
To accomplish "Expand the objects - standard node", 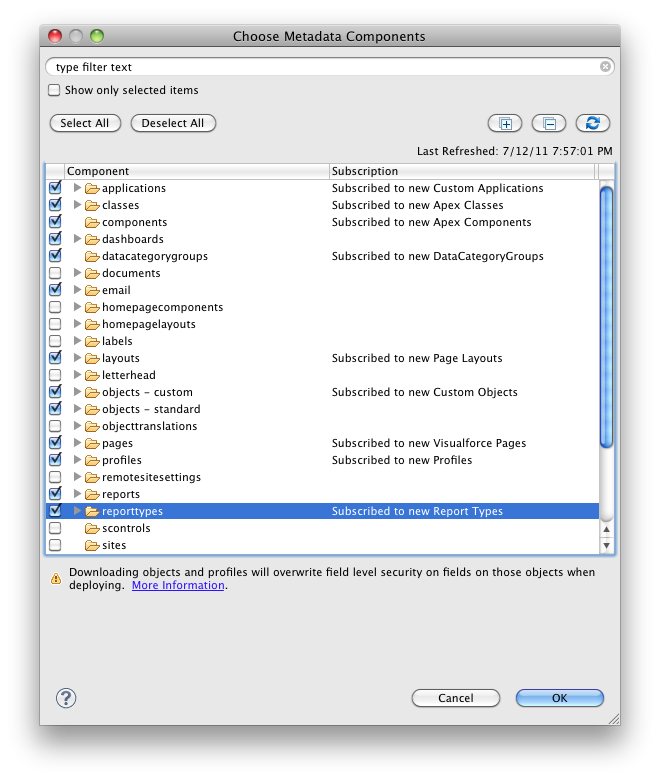I will pyautogui.click(x=77, y=409).
